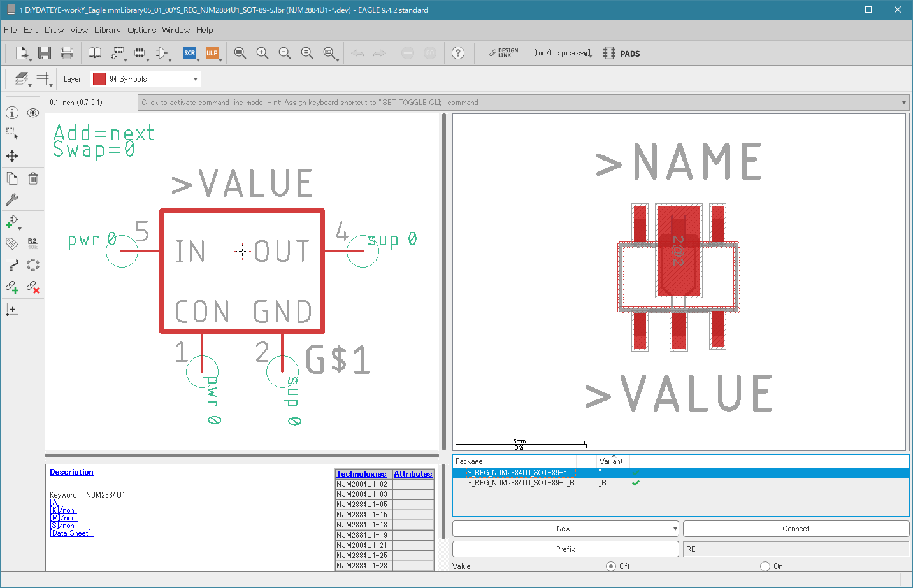Open the ULP program icon
913x588 pixels.
pos(212,53)
